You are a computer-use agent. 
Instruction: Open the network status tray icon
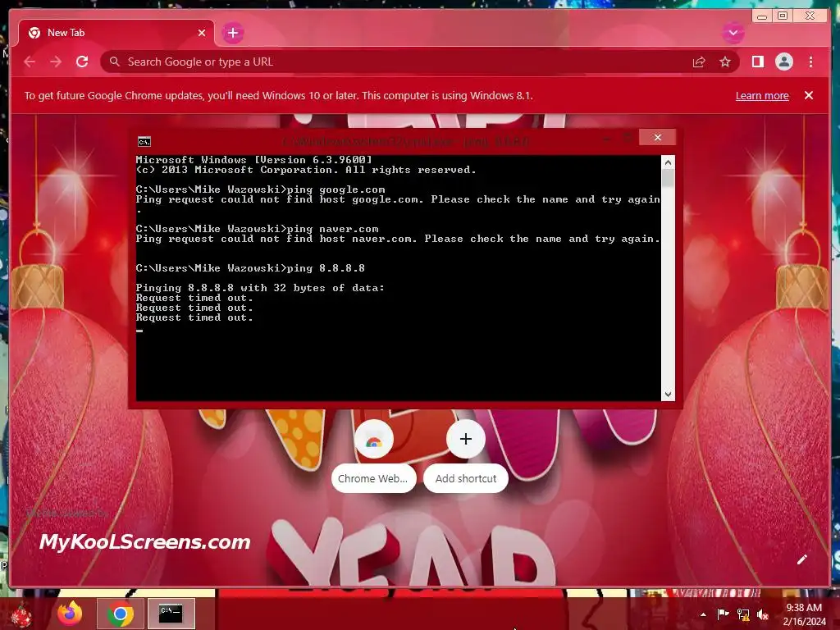pos(743,614)
